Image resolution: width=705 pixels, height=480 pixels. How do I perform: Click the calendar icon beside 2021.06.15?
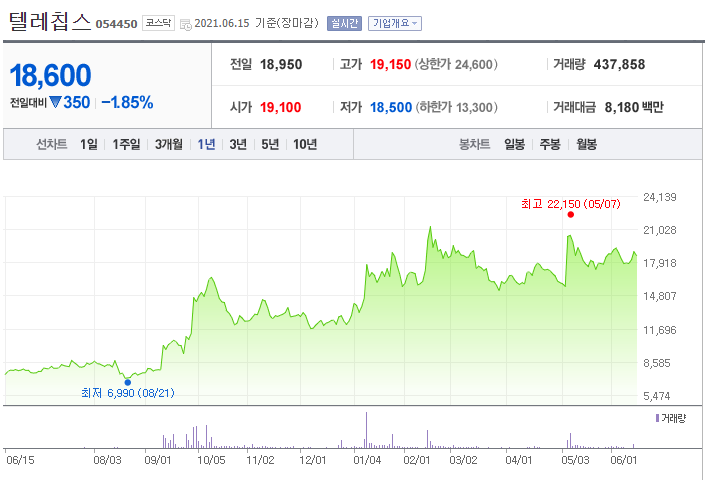coord(185,24)
